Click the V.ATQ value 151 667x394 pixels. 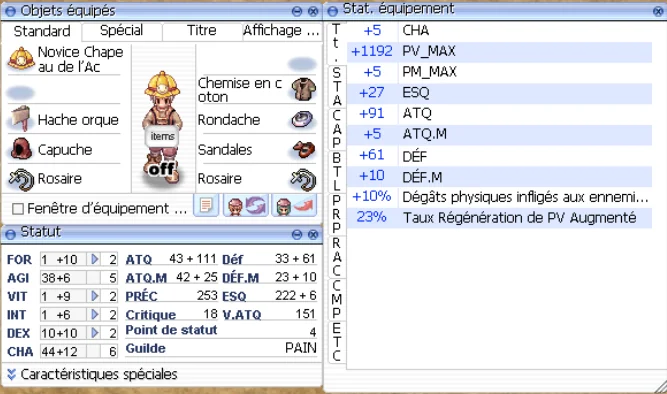pos(305,314)
